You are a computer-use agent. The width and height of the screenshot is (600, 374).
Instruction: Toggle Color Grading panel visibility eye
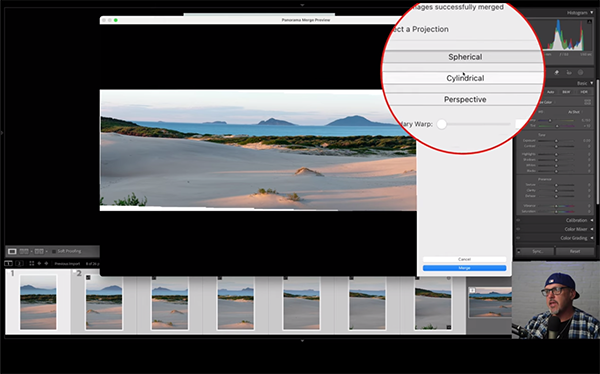tap(518, 238)
